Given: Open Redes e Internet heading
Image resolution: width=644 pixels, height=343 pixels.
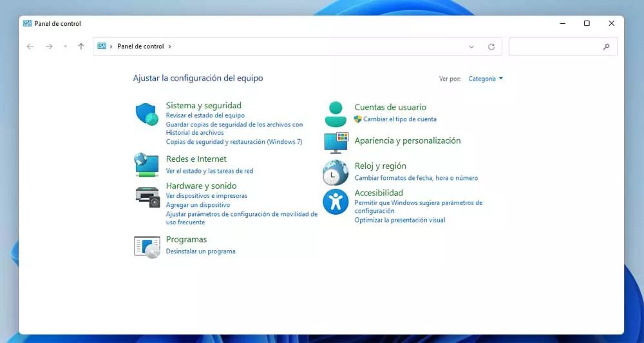Looking at the screenshot, I should coord(196,159).
